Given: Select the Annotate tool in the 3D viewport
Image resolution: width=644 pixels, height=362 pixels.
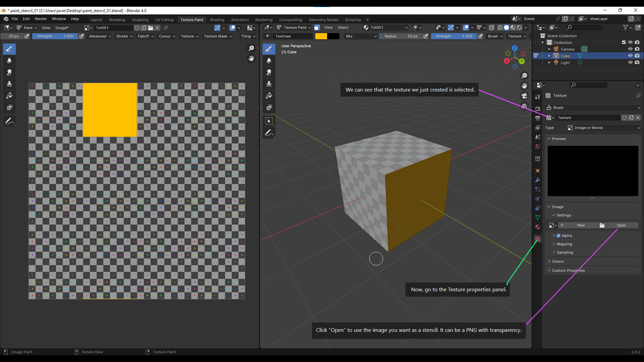Looking at the screenshot, I should (x=269, y=133).
